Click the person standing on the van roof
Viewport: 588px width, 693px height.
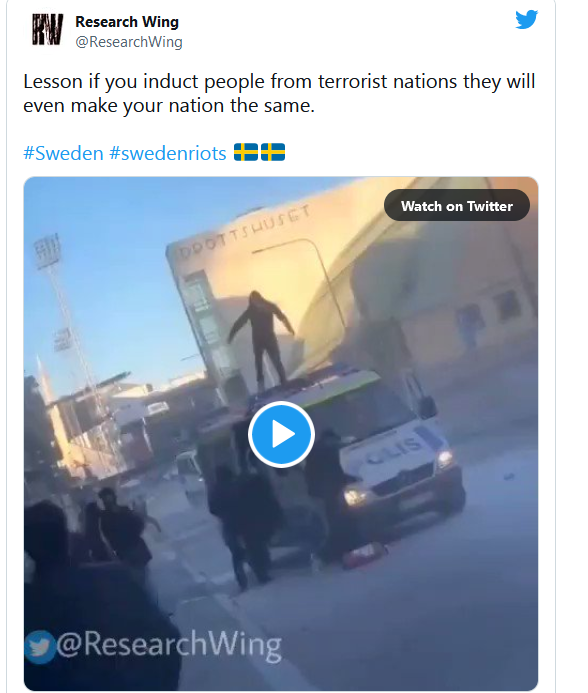point(261,340)
